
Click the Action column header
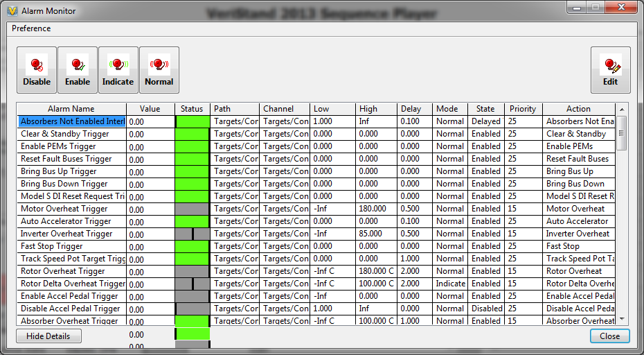[x=578, y=109]
